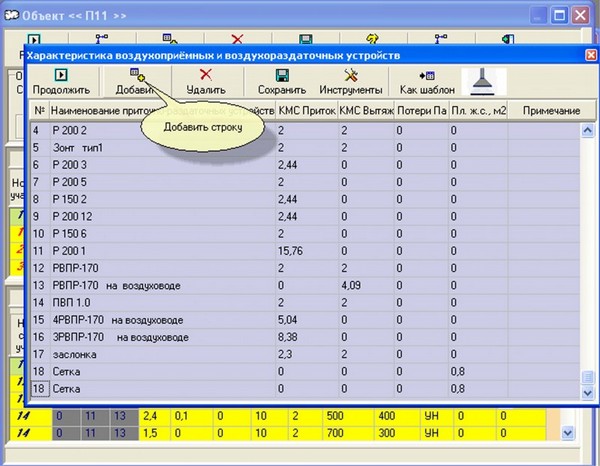Viewport: 600px width, 466px height.
Task: Select row Р 200 5
Action: [305, 182]
